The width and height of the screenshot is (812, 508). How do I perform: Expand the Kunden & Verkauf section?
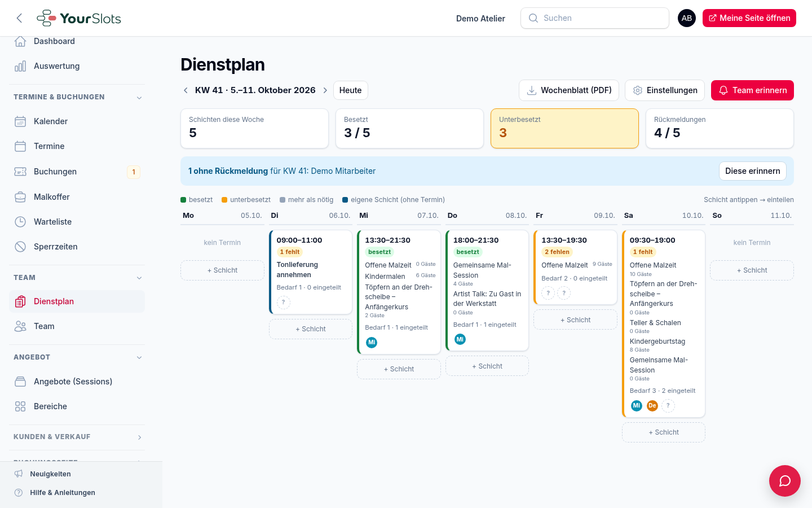click(139, 437)
